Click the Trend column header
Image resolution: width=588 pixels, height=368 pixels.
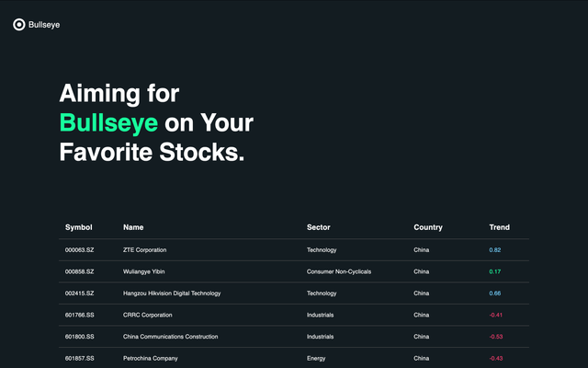pos(499,227)
